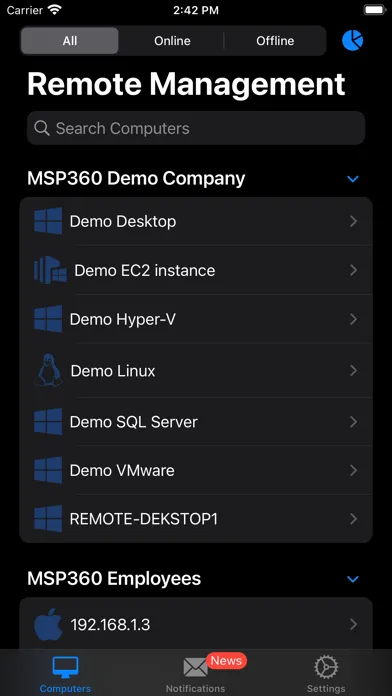Collapse the MSP360 Employees group

(x=352, y=579)
